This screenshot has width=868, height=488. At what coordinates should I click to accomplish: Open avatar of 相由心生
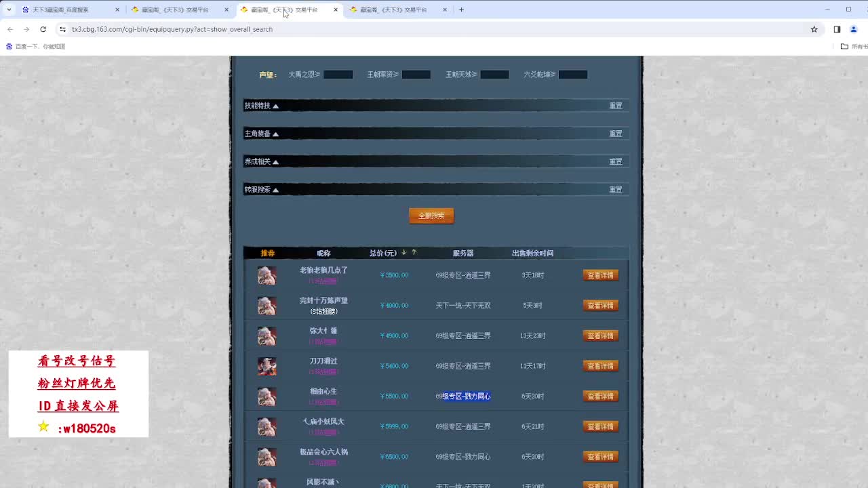[267, 396]
